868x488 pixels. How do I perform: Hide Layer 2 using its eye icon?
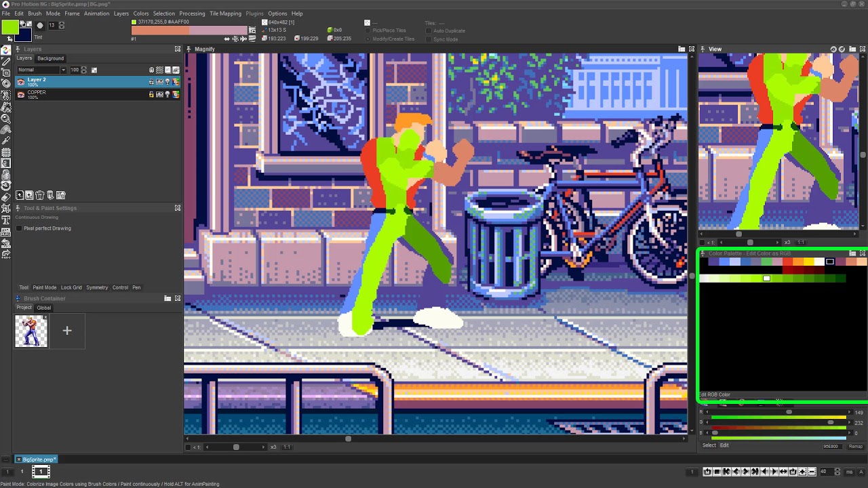point(20,82)
